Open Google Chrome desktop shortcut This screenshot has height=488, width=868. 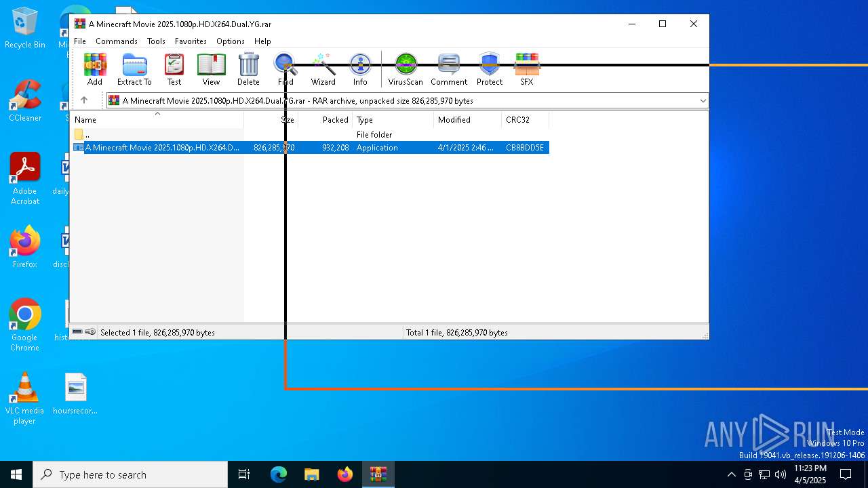tap(25, 325)
